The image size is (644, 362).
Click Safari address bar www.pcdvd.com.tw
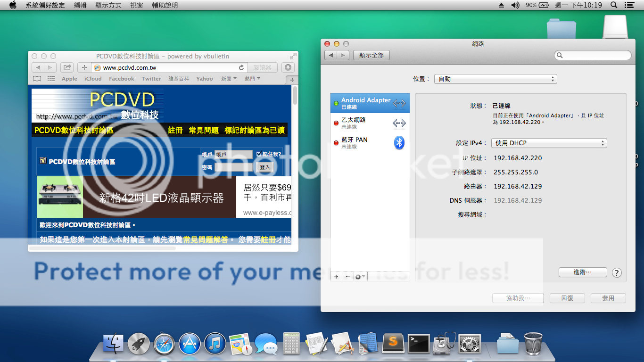point(169,67)
